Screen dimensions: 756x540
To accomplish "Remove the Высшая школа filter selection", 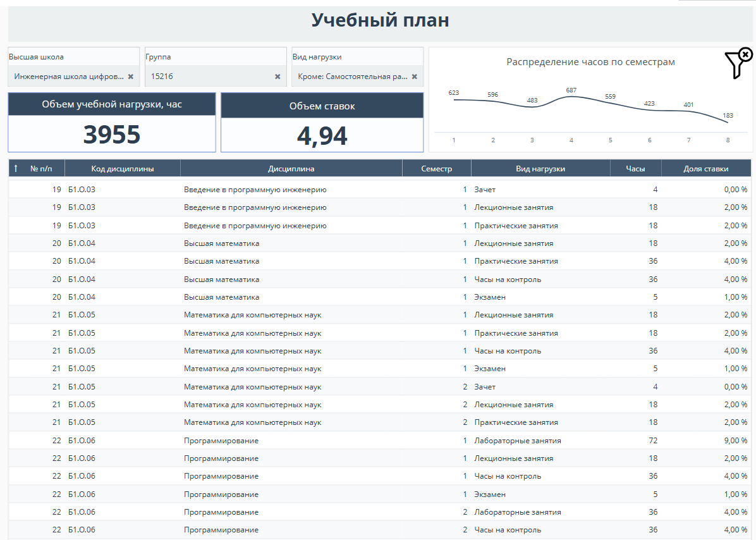I will [131, 77].
